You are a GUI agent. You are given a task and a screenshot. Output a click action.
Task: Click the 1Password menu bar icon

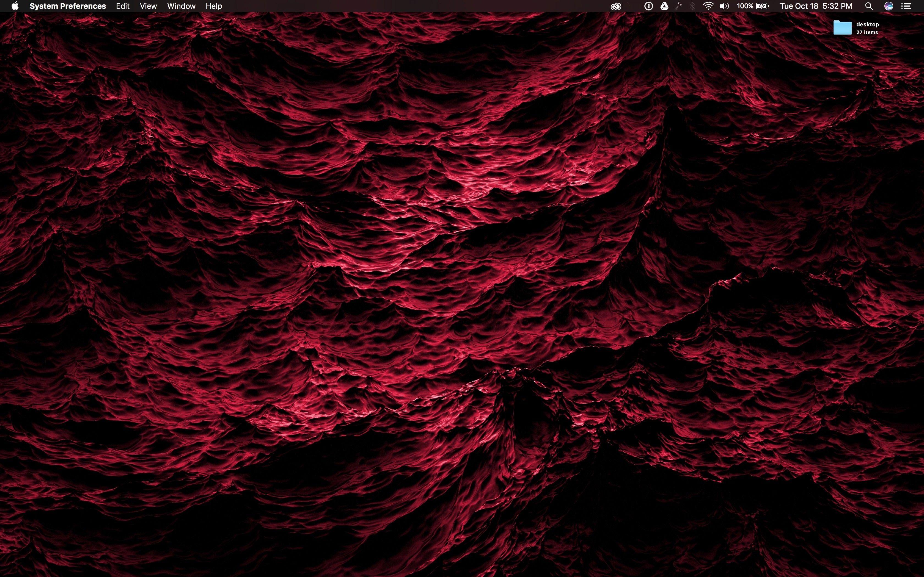click(649, 6)
